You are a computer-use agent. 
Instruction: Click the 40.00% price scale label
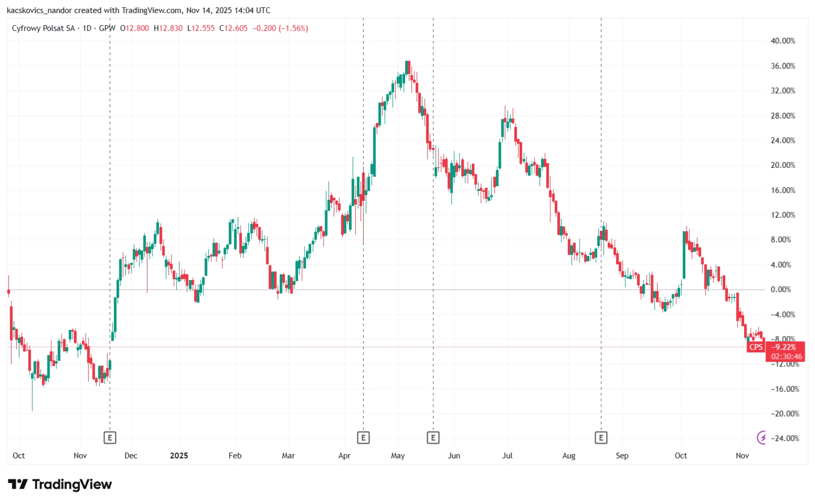coord(782,41)
